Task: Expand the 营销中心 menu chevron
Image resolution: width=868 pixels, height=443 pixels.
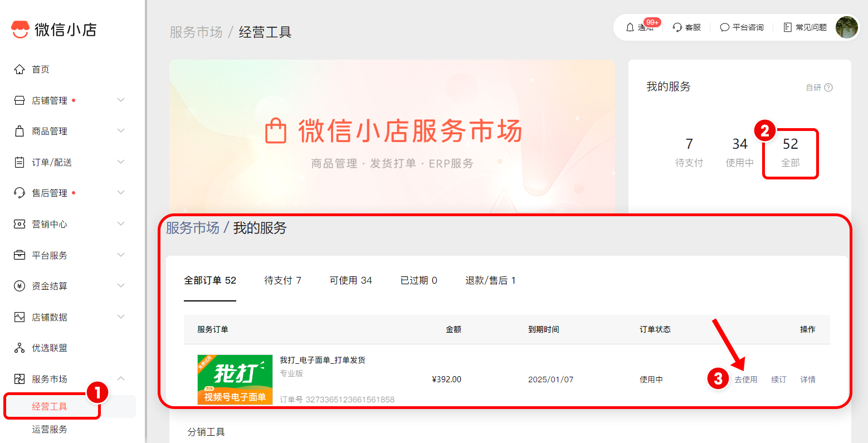Action: click(x=121, y=224)
